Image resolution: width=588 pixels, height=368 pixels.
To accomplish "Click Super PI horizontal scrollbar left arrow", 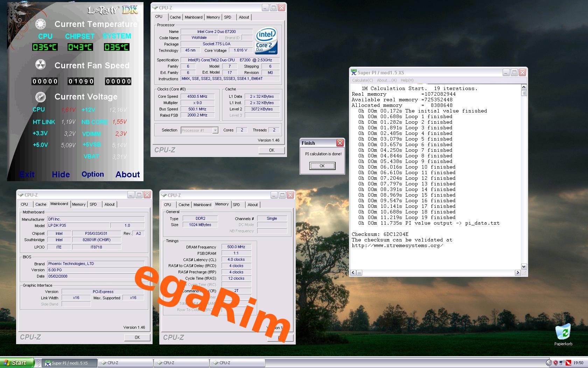I will pos(353,273).
